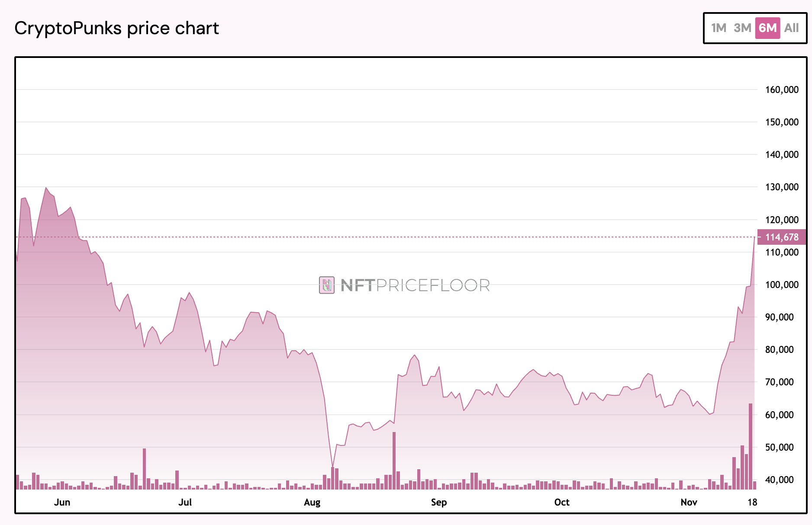
Task: Click the tall volume bar in late August
Action: [x=394, y=461]
